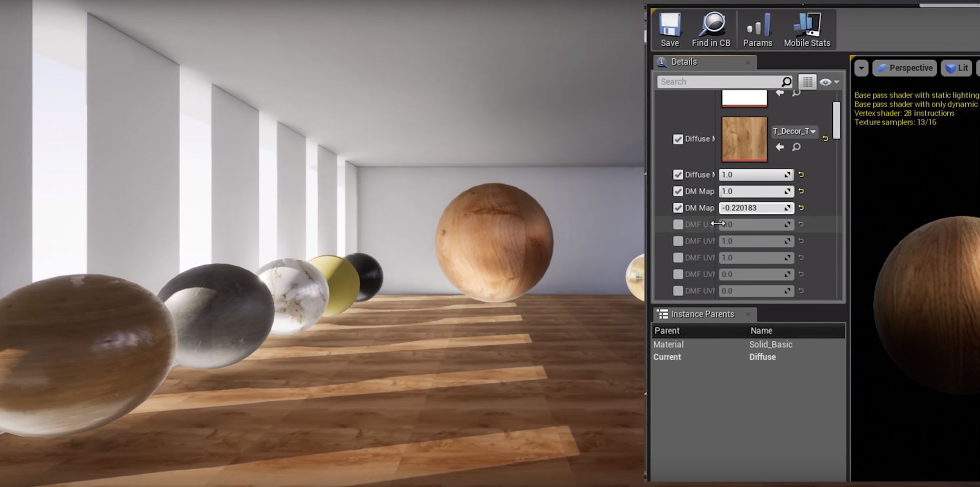Click the Perspective viewport button

click(905, 68)
